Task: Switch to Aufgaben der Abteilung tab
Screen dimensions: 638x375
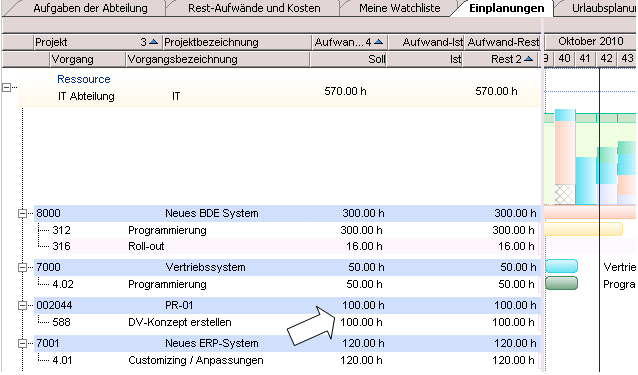Action: click(90, 8)
